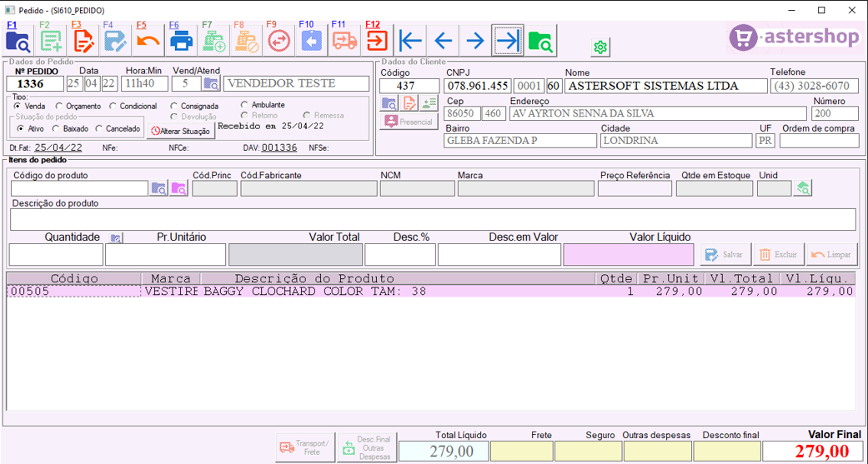Click the Transport/Frete button
The image size is (868, 464).
click(305, 447)
